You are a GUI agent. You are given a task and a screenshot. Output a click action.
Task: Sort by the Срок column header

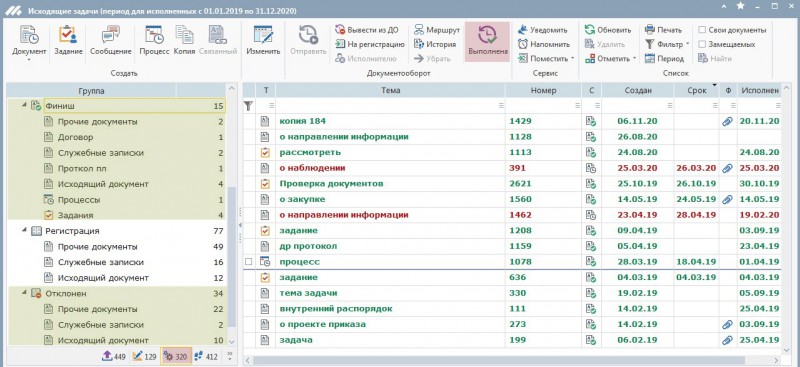tap(696, 90)
